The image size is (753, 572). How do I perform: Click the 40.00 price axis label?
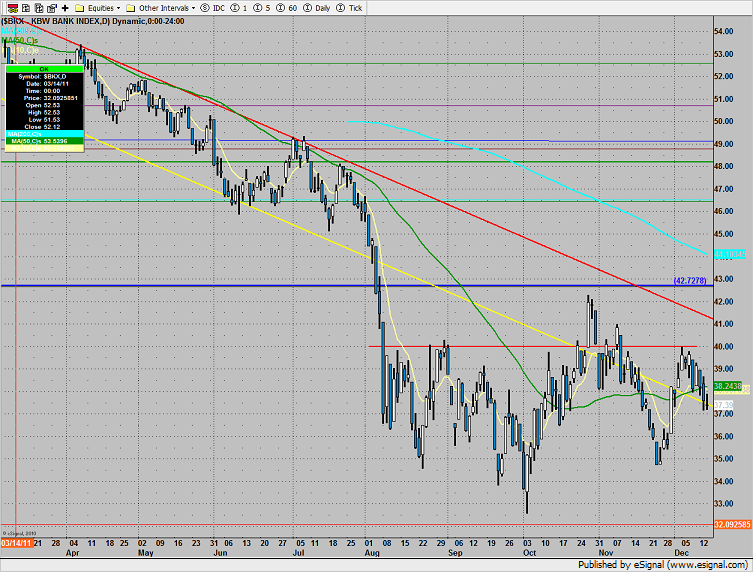pyautogui.click(x=724, y=346)
